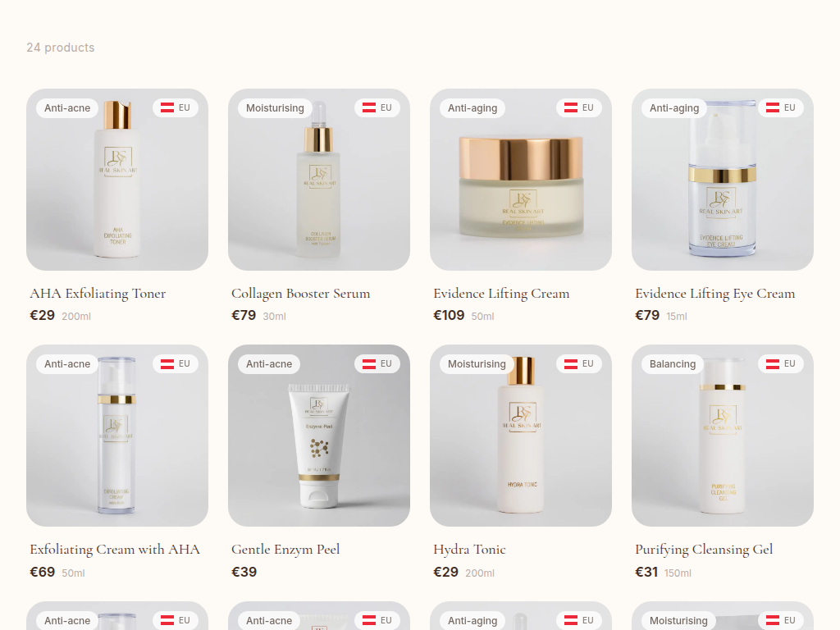Click the EU flag badge on Evidence Lifting Eye Cream
Viewport: 840px width, 630px height.
click(781, 107)
